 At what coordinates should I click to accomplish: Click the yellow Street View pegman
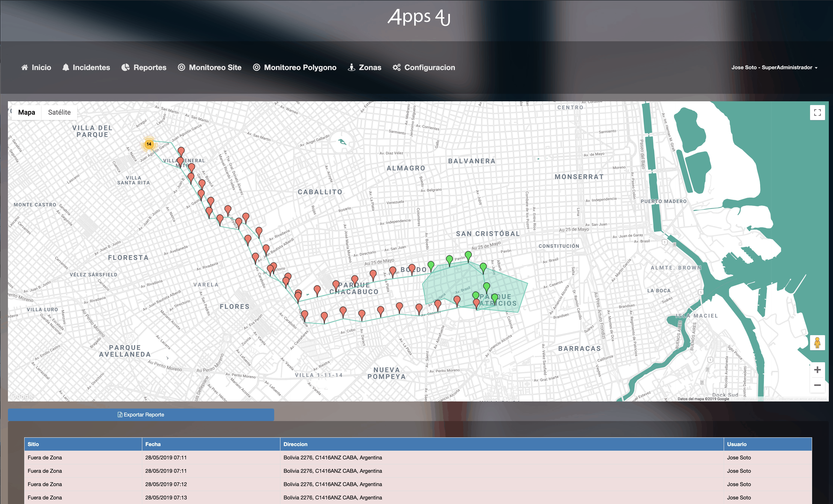817,342
